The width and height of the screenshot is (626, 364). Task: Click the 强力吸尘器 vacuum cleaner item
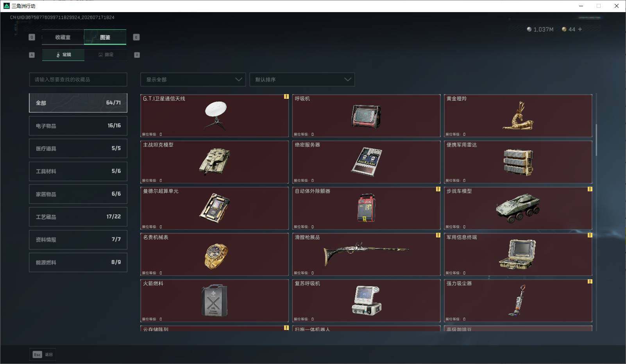pos(518,301)
